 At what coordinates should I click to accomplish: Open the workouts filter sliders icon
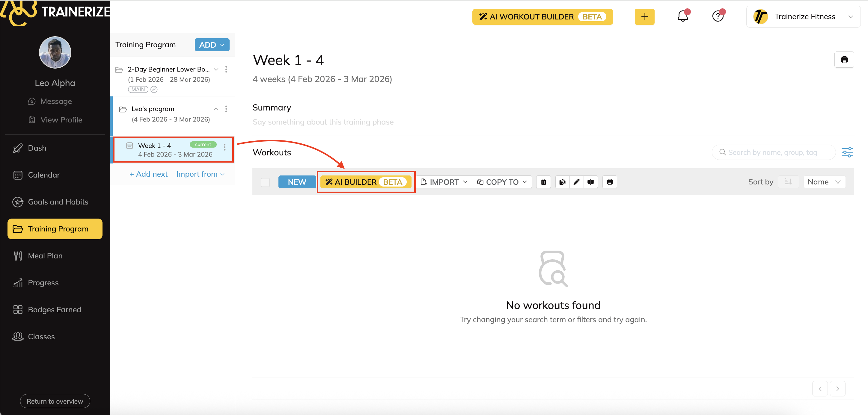point(847,152)
